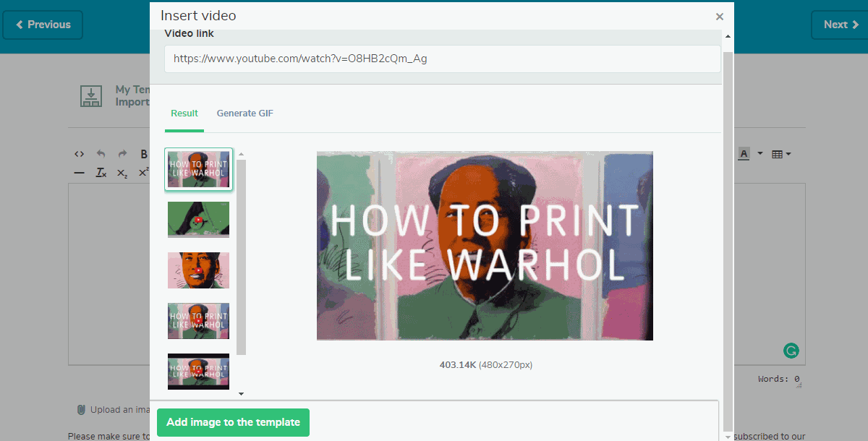868x441 pixels.
Task: Redo the last action
Action: [x=121, y=153]
